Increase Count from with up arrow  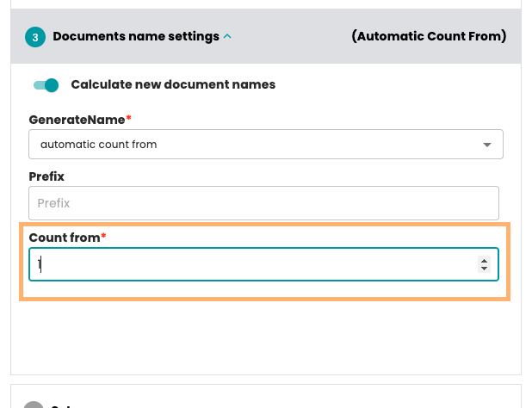coord(484,260)
